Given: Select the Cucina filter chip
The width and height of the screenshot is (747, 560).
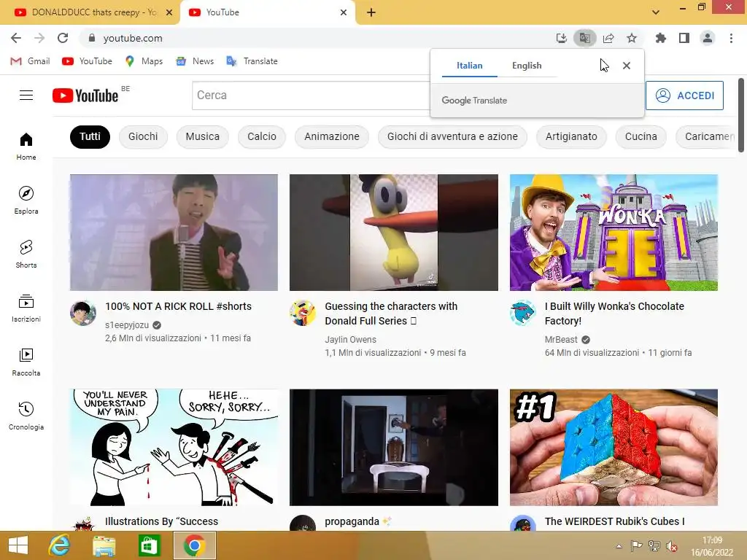Looking at the screenshot, I should click(640, 136).
